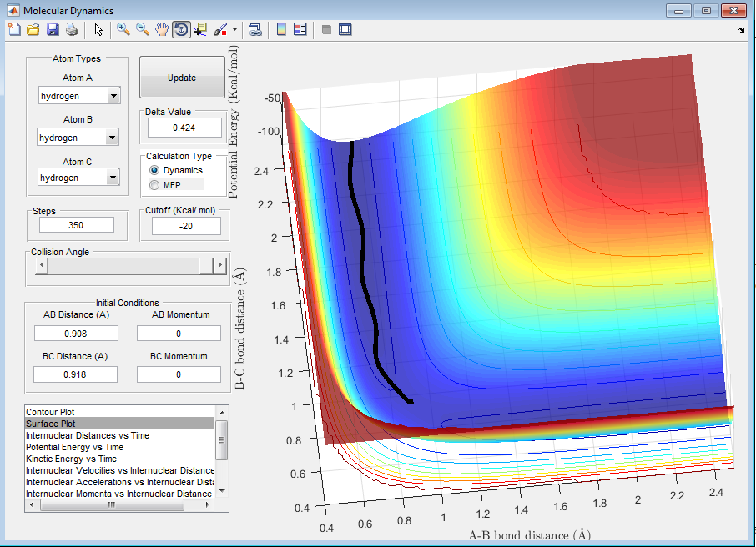Open the Atom A dropdown
The image size is (756, 547).
point(79,96)
